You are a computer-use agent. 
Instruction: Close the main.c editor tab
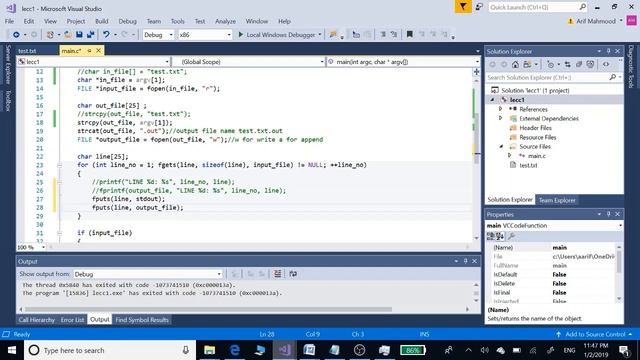tap(98, 51)
